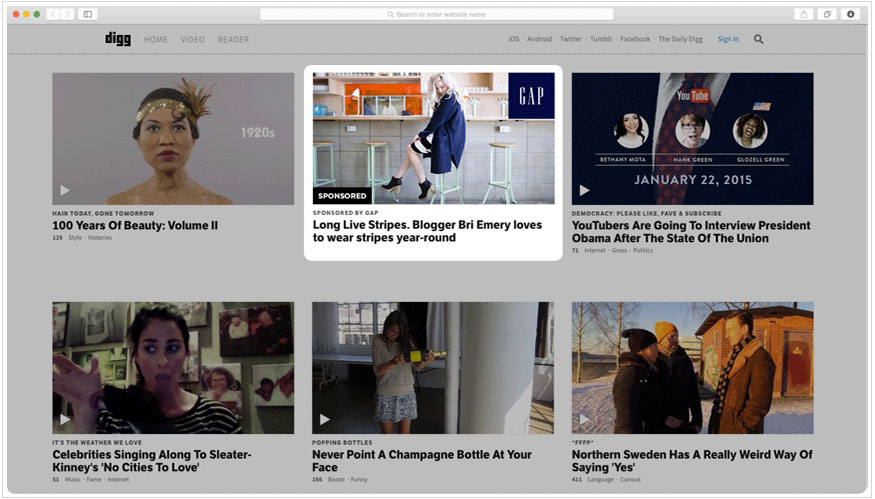Play the Northern Sweden video
This screenshot has height=499, width=875.
tap(584, 419)
